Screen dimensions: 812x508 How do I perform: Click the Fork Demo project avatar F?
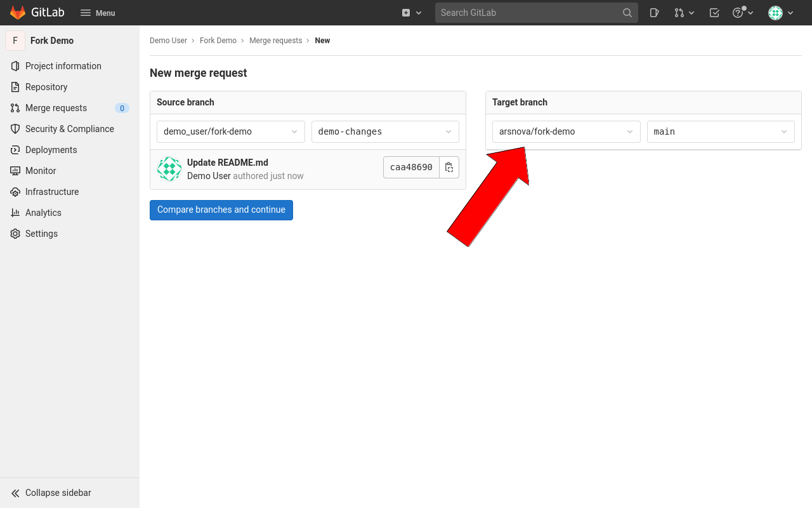[x=15, y=41]
